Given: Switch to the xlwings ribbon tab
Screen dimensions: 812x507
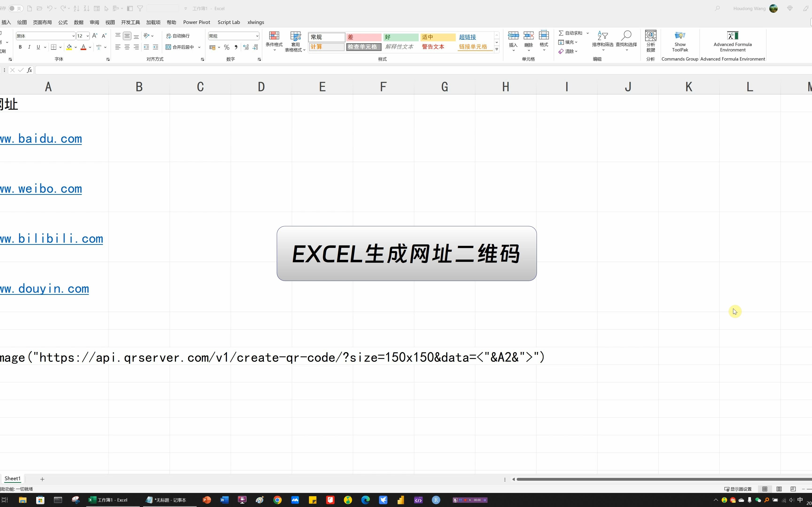Looking at the screenshot, I should (256, 22).
